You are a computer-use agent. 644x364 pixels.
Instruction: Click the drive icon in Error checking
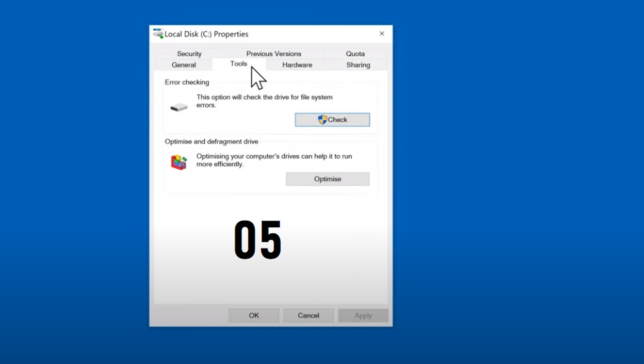[x=179, y=107]
